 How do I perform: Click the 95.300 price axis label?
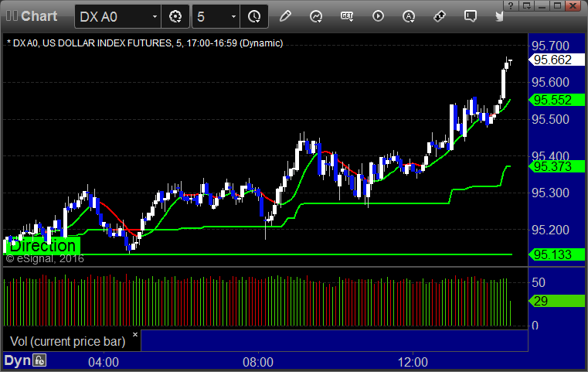[550, 193]
